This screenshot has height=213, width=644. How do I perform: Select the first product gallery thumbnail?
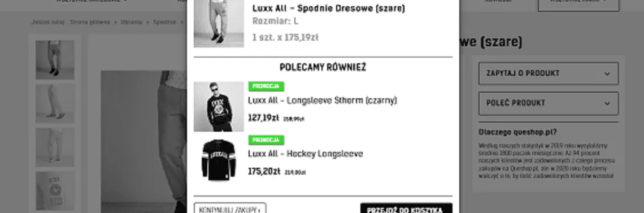tap(55, 59)
